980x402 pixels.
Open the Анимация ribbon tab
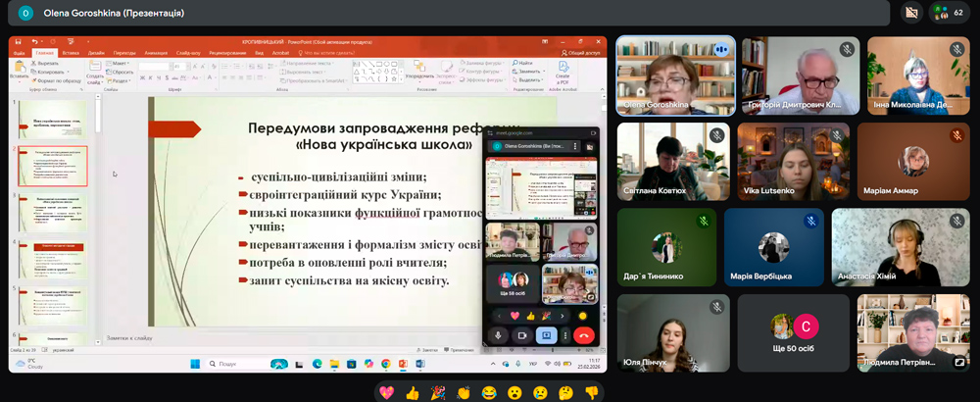(x=155, y=53)
